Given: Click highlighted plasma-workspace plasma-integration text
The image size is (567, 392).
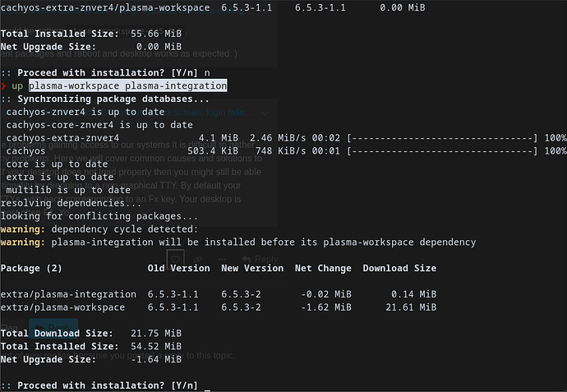Looking at the screenshot, I should point(128,85).
